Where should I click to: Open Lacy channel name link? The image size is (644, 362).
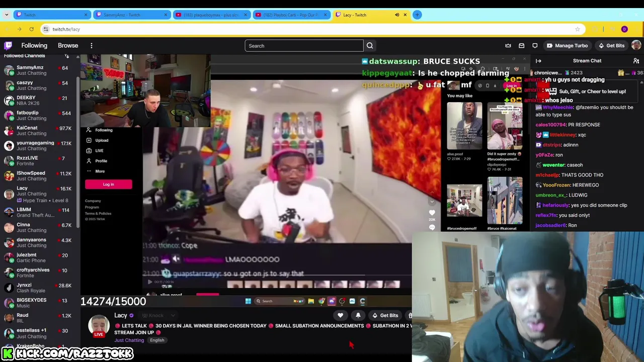(x=120, y=315)
